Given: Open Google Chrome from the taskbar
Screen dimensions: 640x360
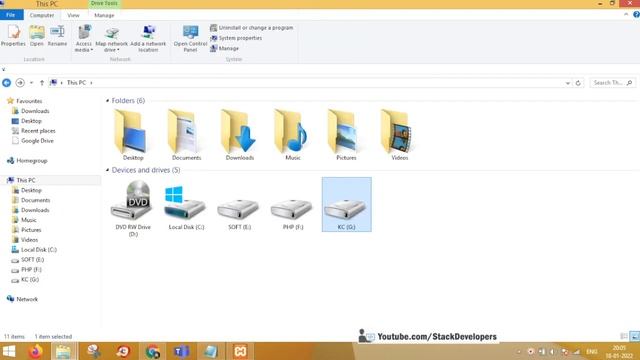Looking at the screenshot, I should (153, 351).
